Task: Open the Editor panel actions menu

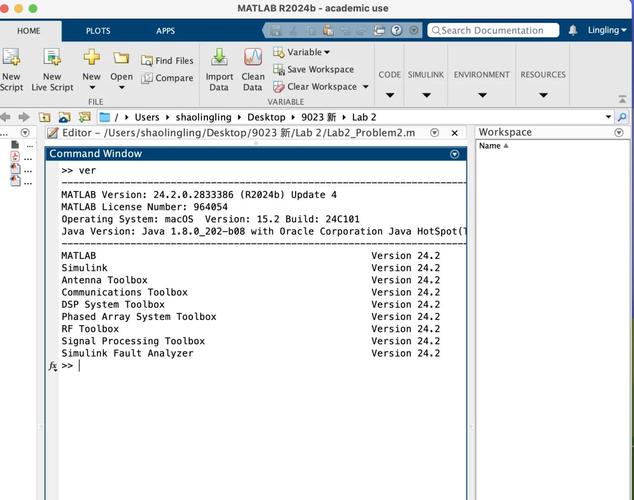Action: (x=435, y=133)
